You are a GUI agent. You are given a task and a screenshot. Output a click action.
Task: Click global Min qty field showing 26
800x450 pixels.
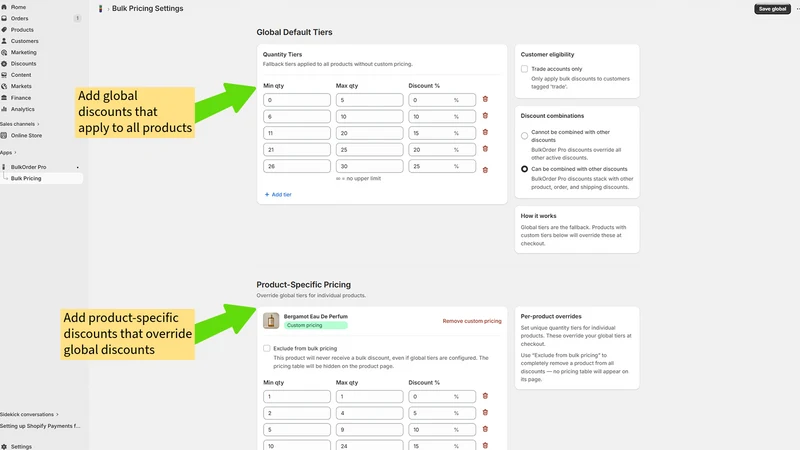pyautogui.click(x=297, y=166)
